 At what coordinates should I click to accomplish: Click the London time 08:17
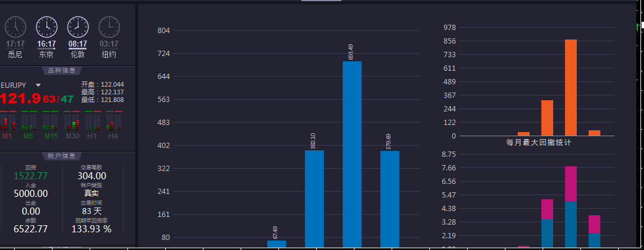coord(78,44)
